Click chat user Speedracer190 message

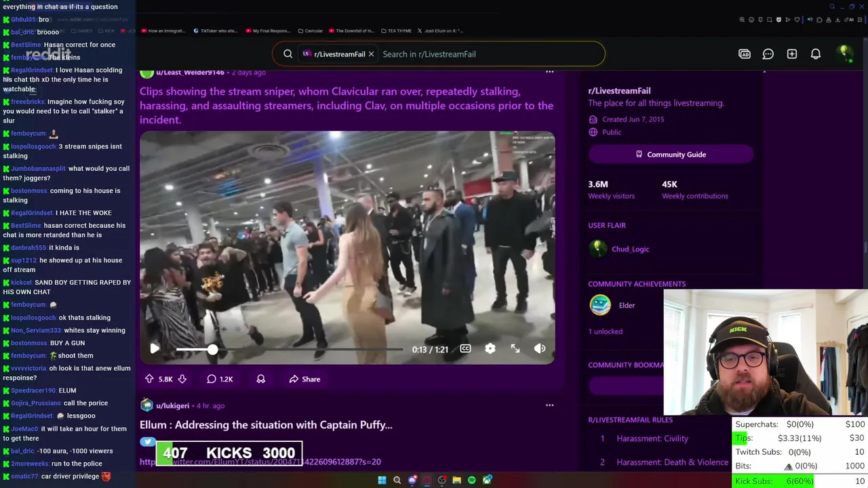tap(43, 390)
